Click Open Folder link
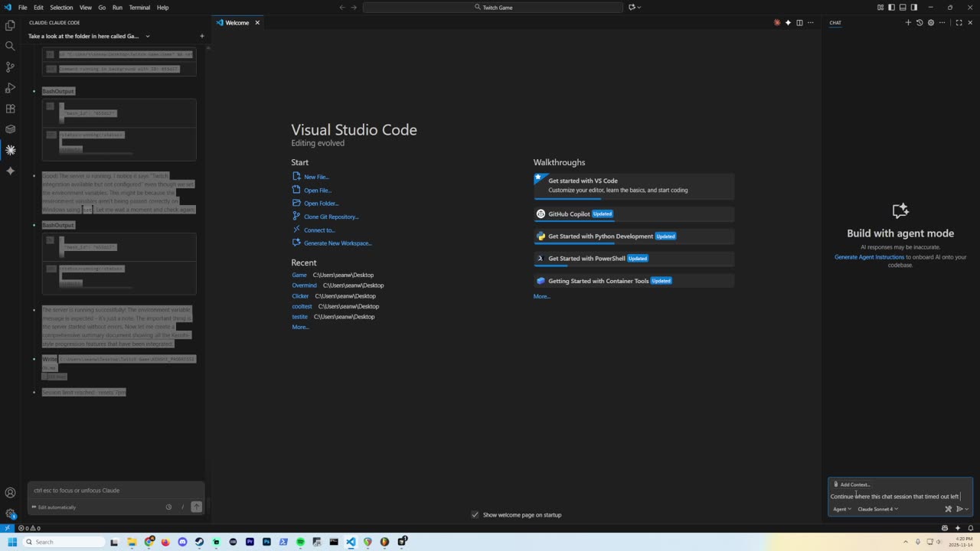The height and width of the screenshot is (551, 980). pyautogui.click(x=322, y=204)
